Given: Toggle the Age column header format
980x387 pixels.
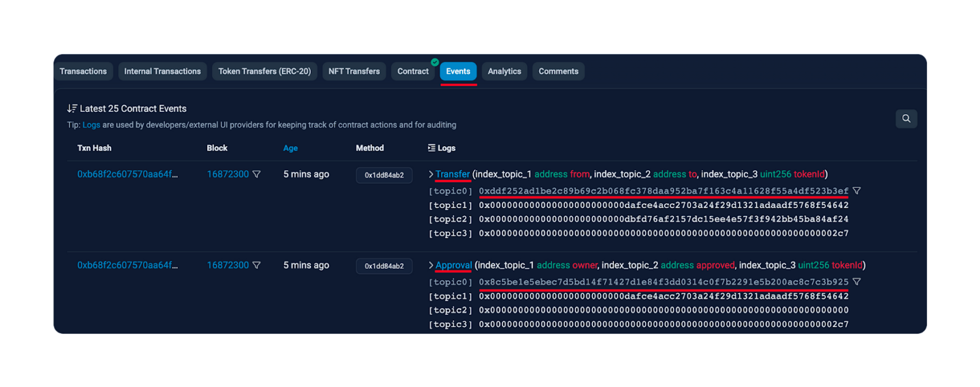Looking at the screenshot, I should click(x=290, y=148).
